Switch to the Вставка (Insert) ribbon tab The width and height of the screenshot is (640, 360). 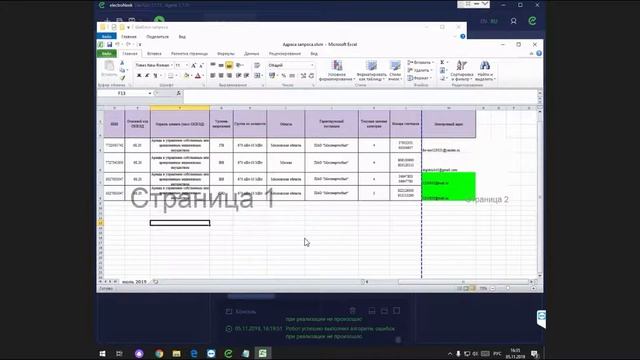(x=154, y=53)
